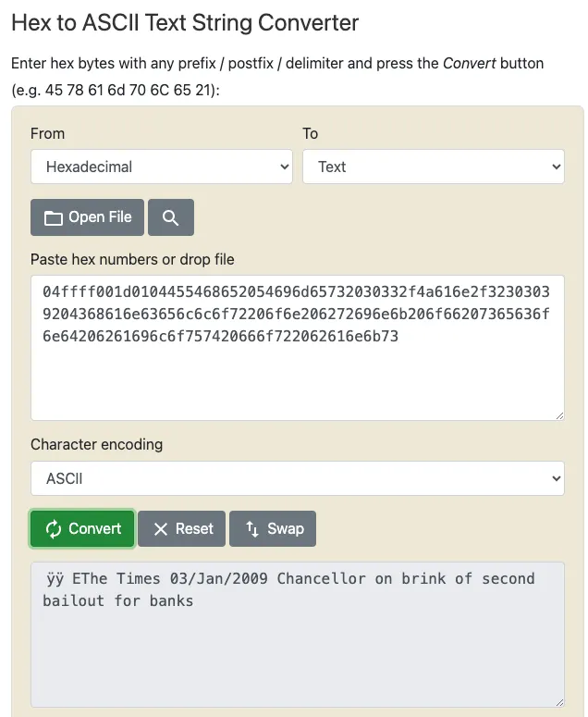Open the From Hexadecimal dropdown
Viewport: 588px width, 717px height.
tap(162, 167)
